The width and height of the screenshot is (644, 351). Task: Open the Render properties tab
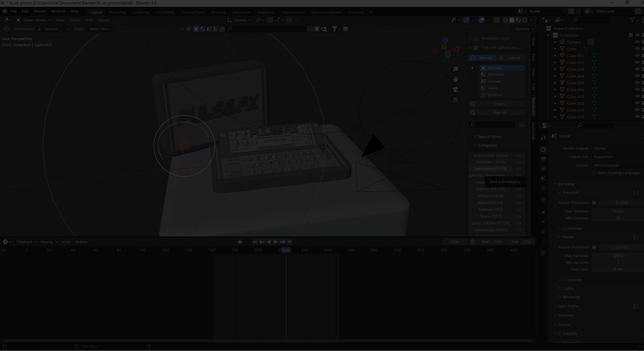pos(543,150)
